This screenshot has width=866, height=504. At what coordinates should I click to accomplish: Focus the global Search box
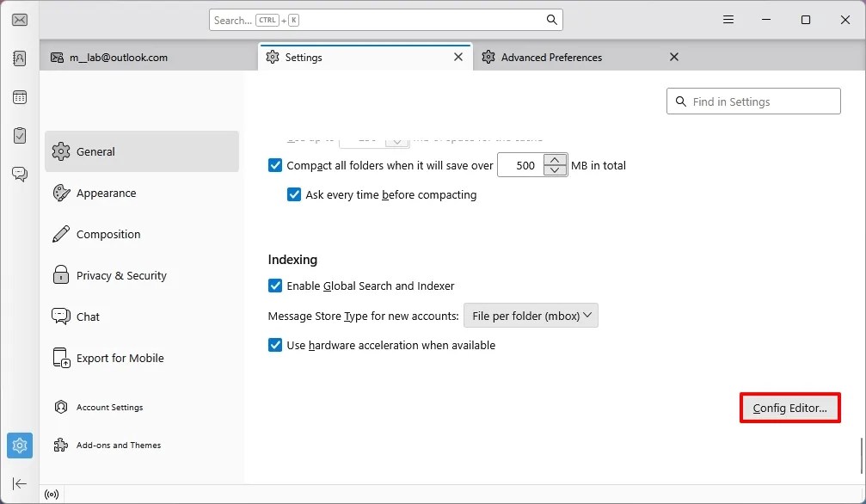[385, 20]
